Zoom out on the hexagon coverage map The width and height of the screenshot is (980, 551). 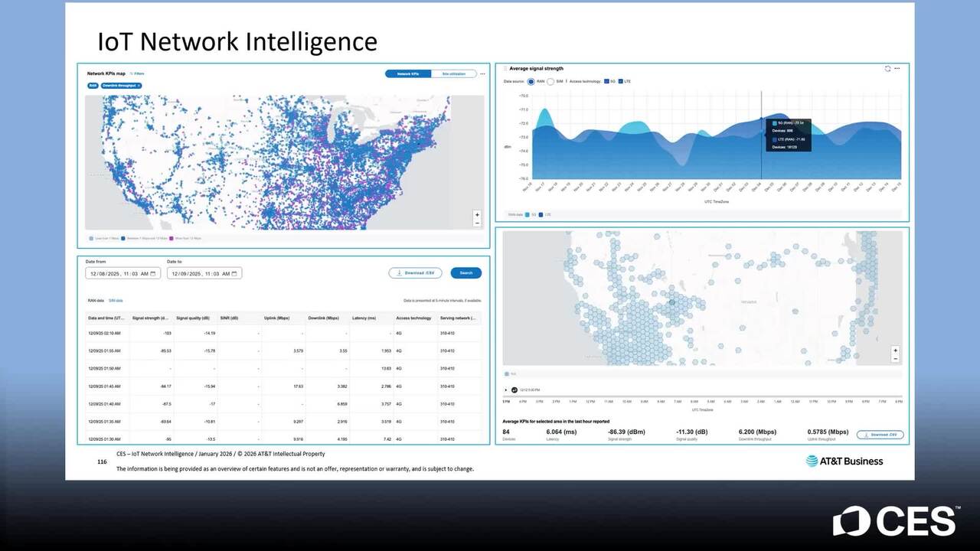pos(895,358)
